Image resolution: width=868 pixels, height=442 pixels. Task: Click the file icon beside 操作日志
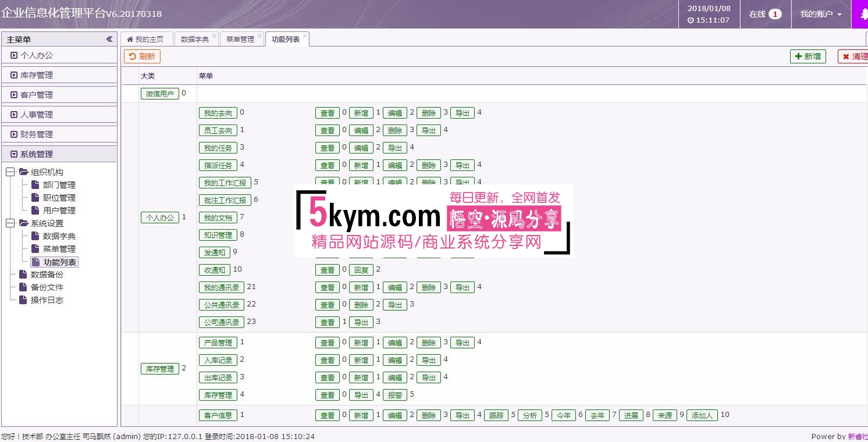(x=23, y=300)
